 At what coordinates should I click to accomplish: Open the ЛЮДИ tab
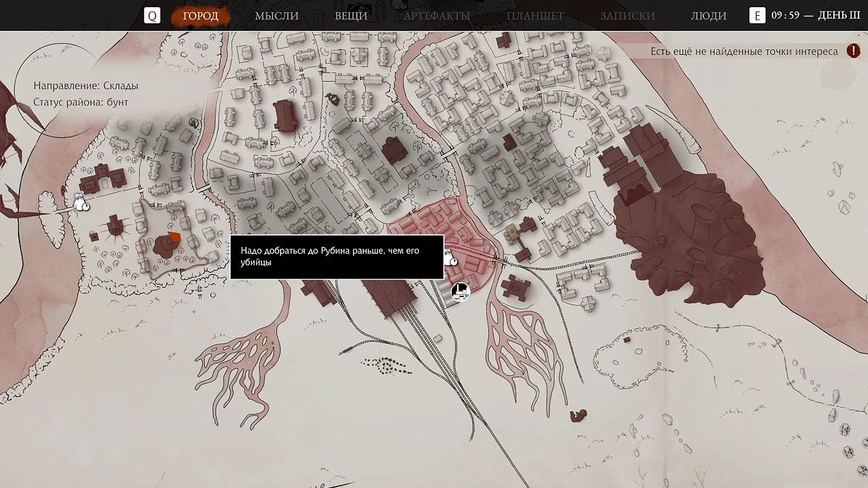(708, 16)
